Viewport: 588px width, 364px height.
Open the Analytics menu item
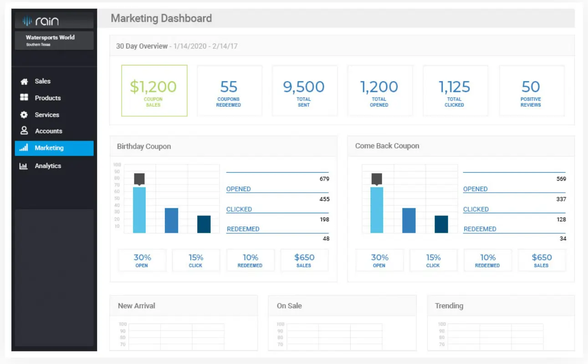[x=54, y=166]
